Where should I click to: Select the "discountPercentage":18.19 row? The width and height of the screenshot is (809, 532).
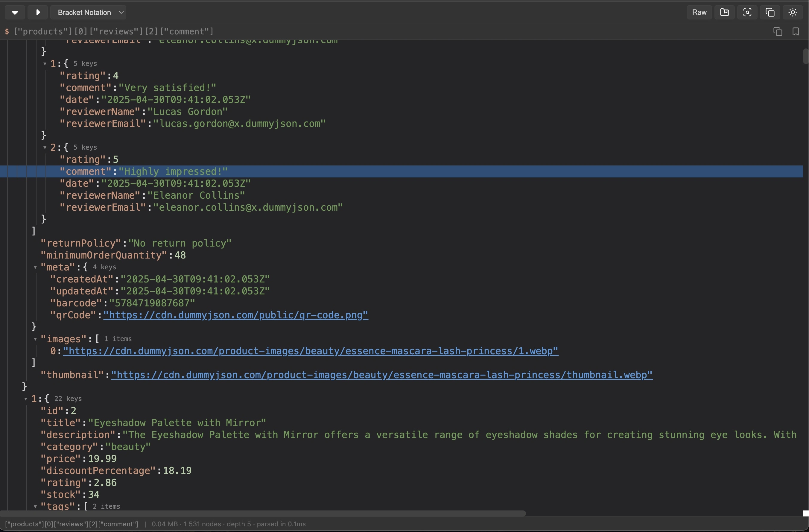(x=402, y=471)
